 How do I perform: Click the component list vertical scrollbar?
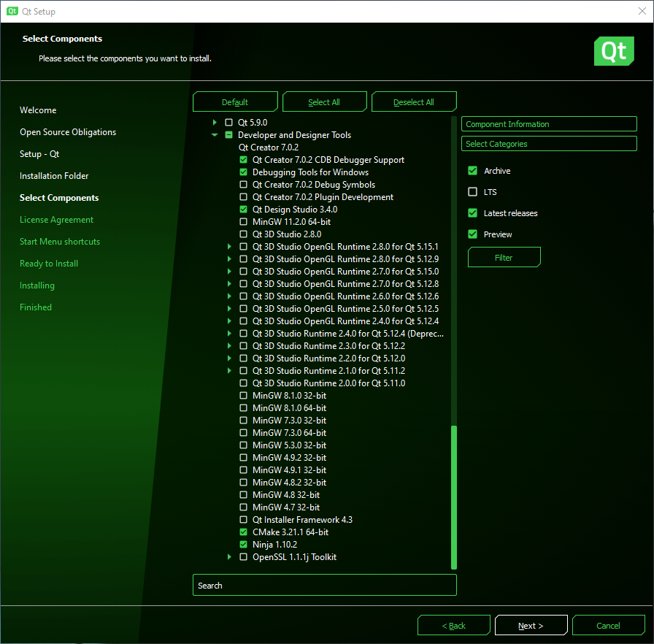pos(454,497)
